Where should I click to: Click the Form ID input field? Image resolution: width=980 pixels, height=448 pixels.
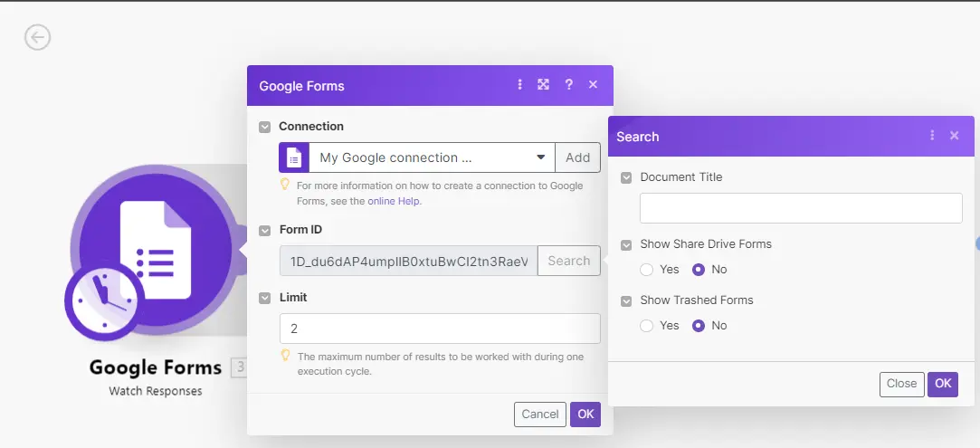(409, 261)
